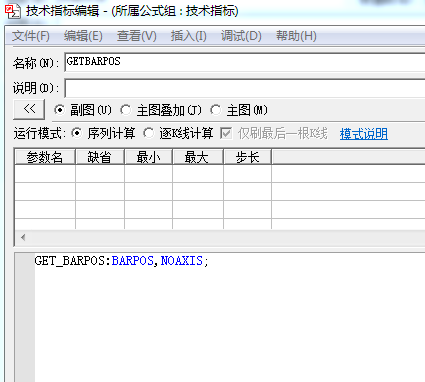This screenshot has height=382, width=425.
Task: Click the formula editor window title icon
Action: click(13, 11)
